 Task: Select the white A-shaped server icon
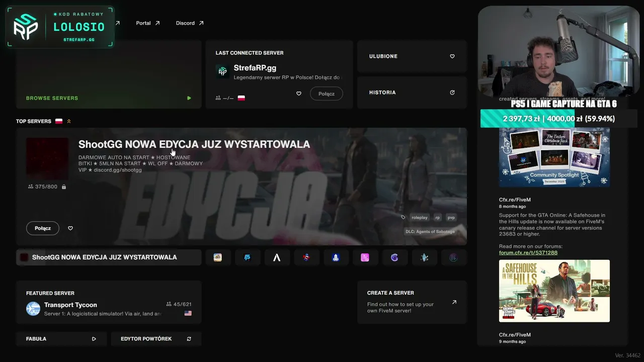tap(277, 257)
